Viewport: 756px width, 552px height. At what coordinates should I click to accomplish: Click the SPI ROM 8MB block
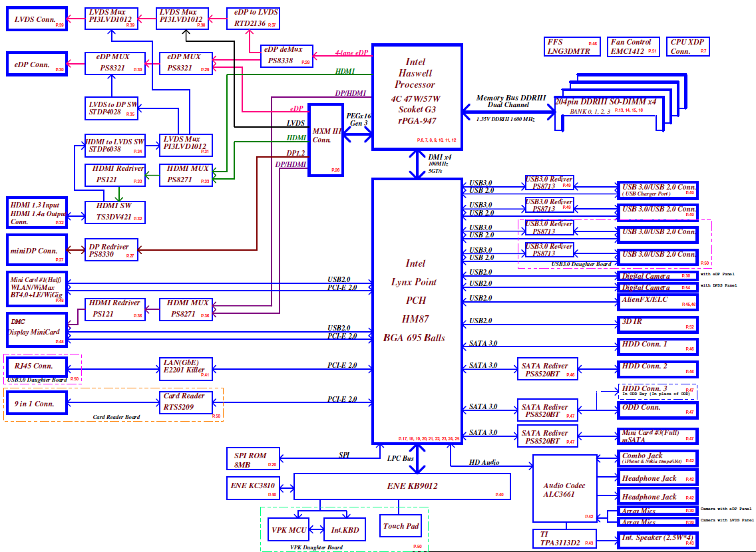pyautogui.click(x=253, y=460)
